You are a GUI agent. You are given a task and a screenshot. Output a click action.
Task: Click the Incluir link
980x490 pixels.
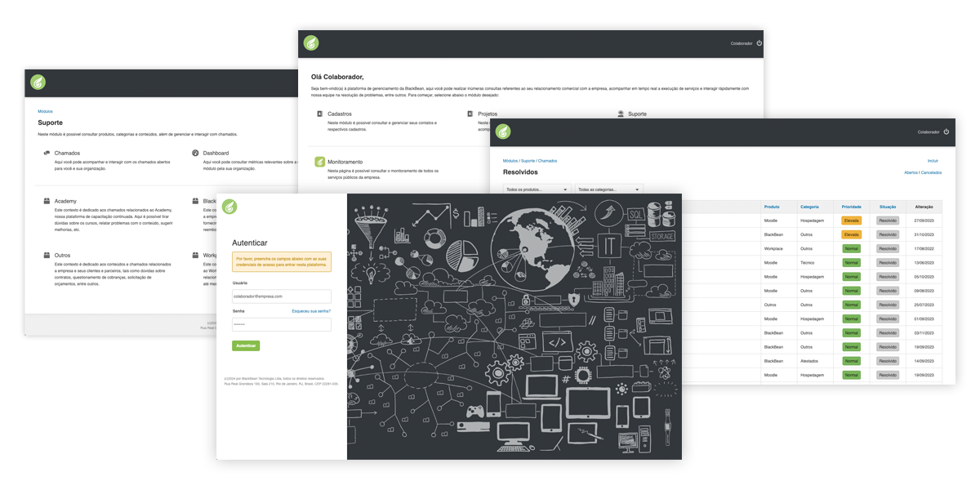click(x=933, y=161)
